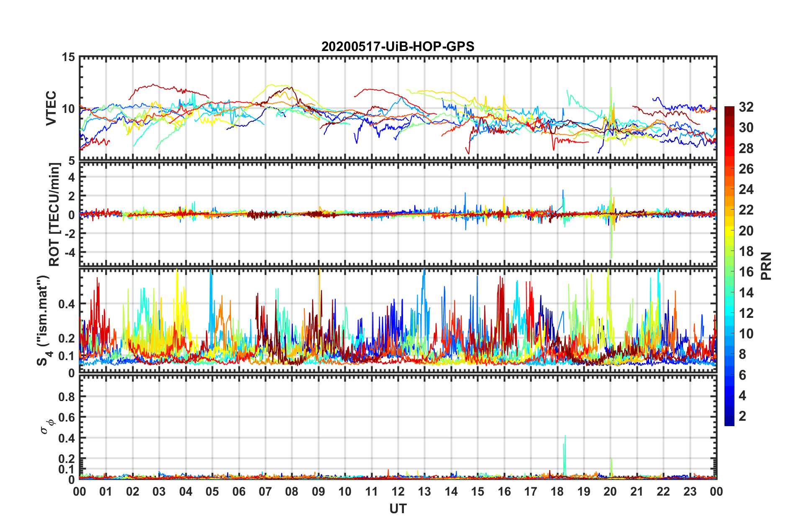
Task: Select the 0.6 tick on the sigma-phi axis
Action: click(67, 417)
